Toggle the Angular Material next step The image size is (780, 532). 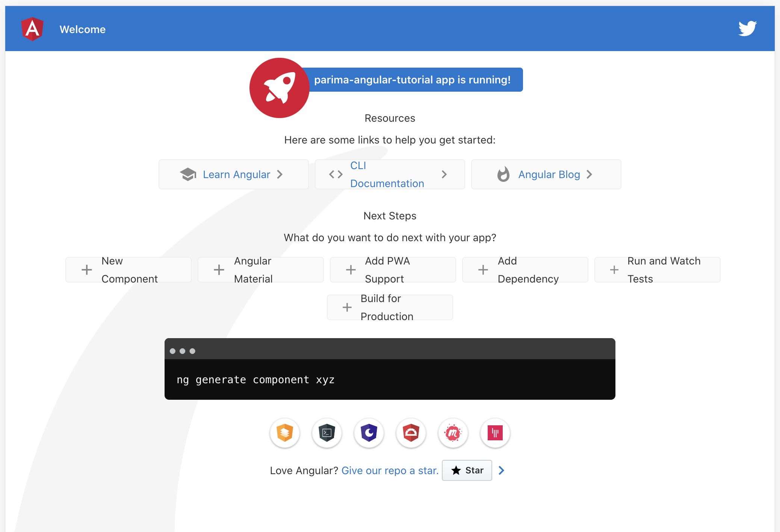pos(261,269)
